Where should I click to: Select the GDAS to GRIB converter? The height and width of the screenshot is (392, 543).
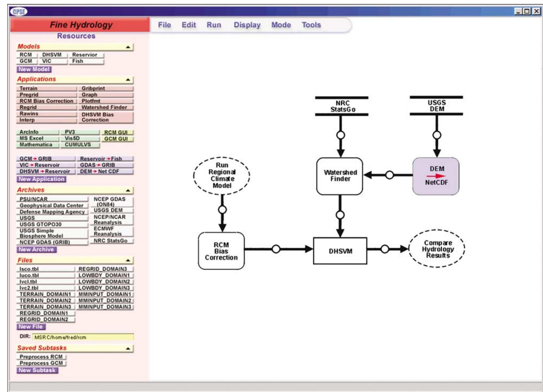point(105,165)
